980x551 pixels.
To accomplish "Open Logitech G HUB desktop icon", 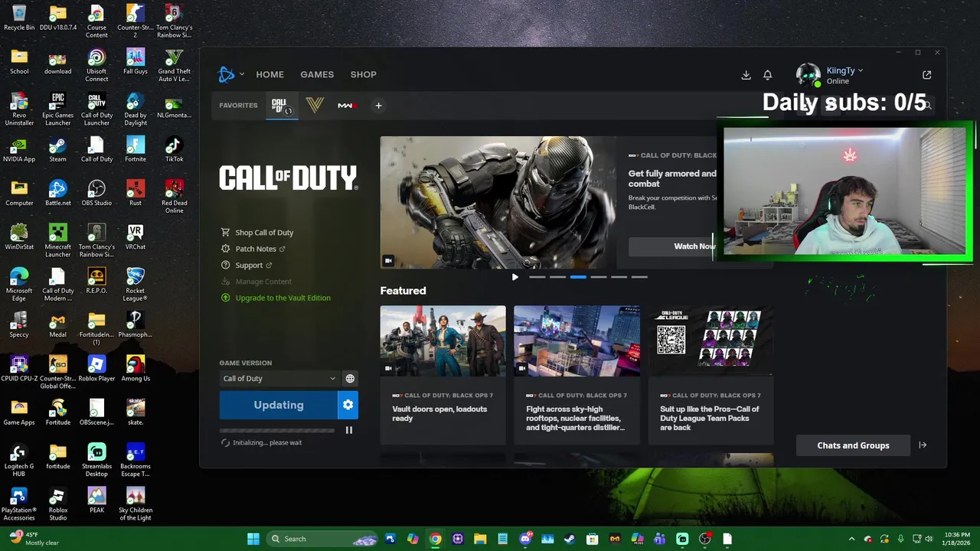I will [19, 459].
